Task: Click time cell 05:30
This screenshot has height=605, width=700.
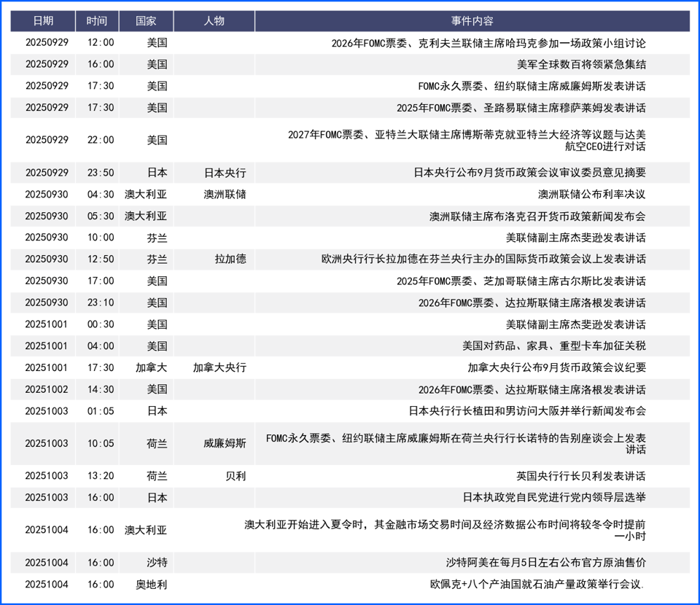Action: tap(101, 216)
